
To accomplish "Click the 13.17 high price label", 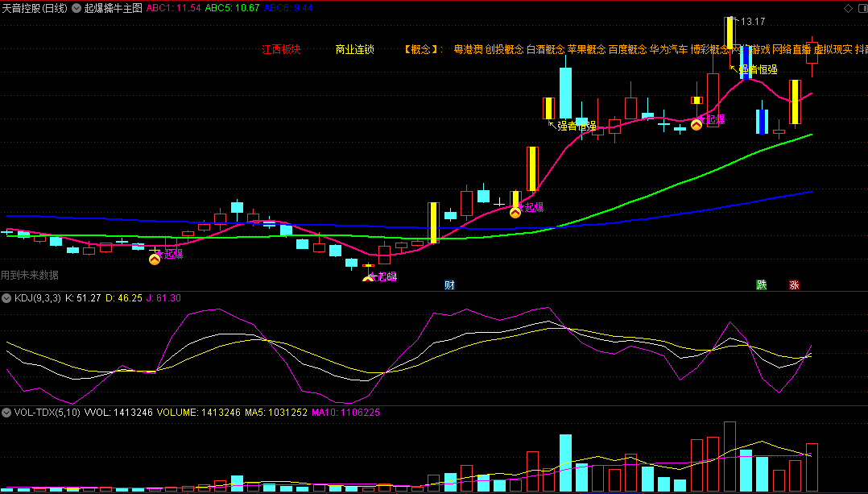I will (753, 22).
